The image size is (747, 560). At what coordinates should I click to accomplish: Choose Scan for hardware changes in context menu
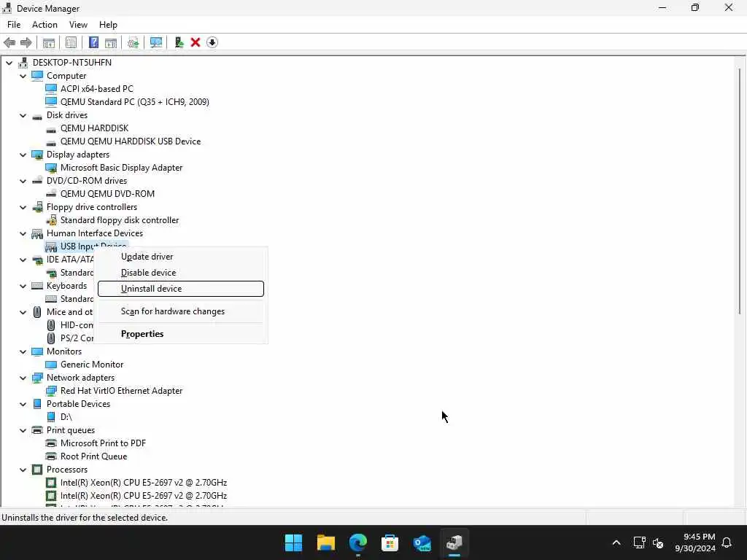tap(181, 311)
